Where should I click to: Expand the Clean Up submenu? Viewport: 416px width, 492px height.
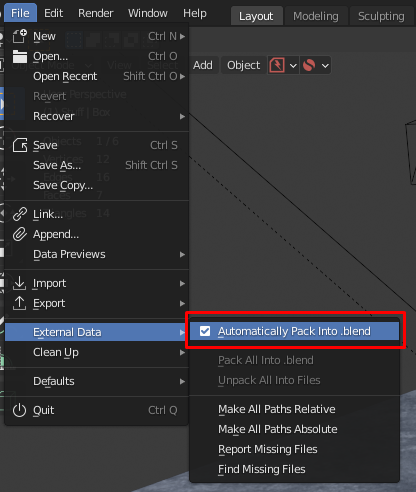[97, 352]
